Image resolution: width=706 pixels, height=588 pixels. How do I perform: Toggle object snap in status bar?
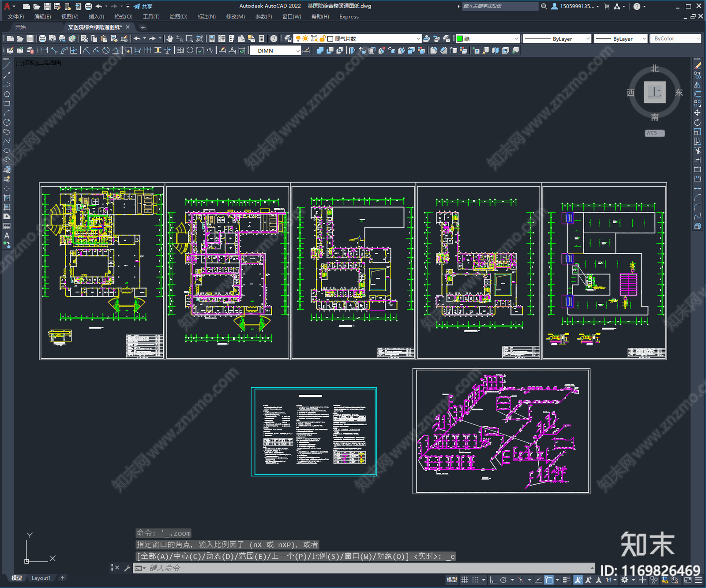click(x=549, y=580)
